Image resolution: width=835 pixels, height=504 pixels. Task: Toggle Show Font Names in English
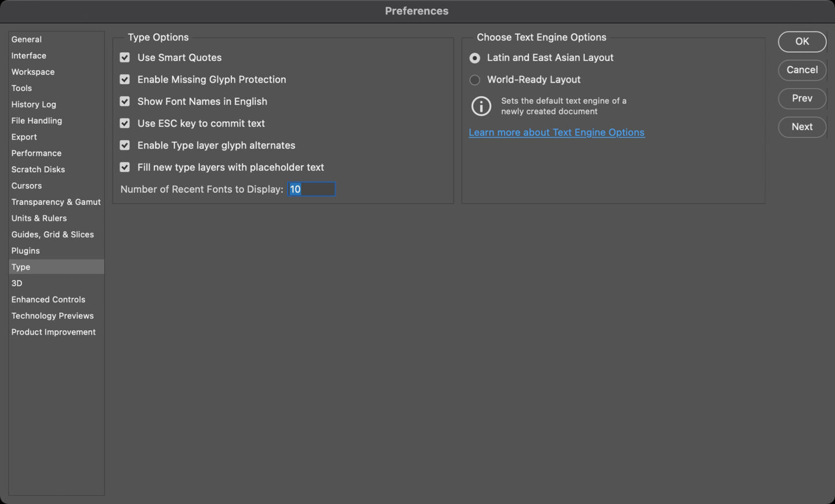[x=125, y=101]
